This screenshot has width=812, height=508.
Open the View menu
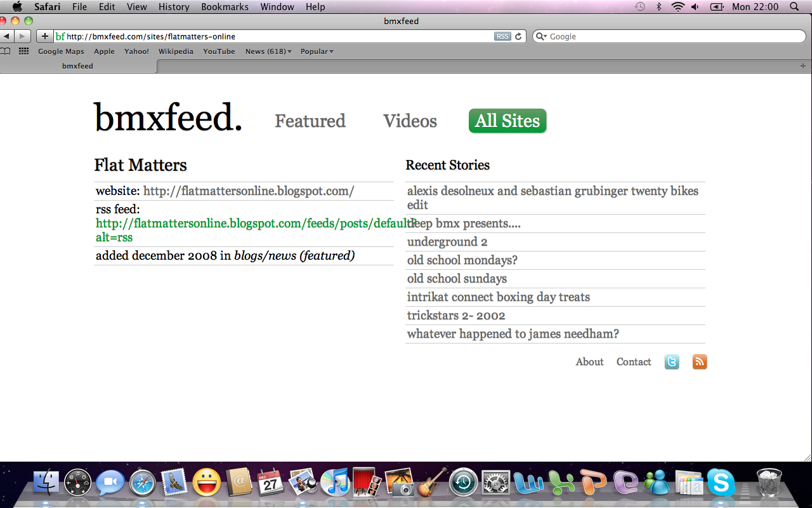click(136, 6)
